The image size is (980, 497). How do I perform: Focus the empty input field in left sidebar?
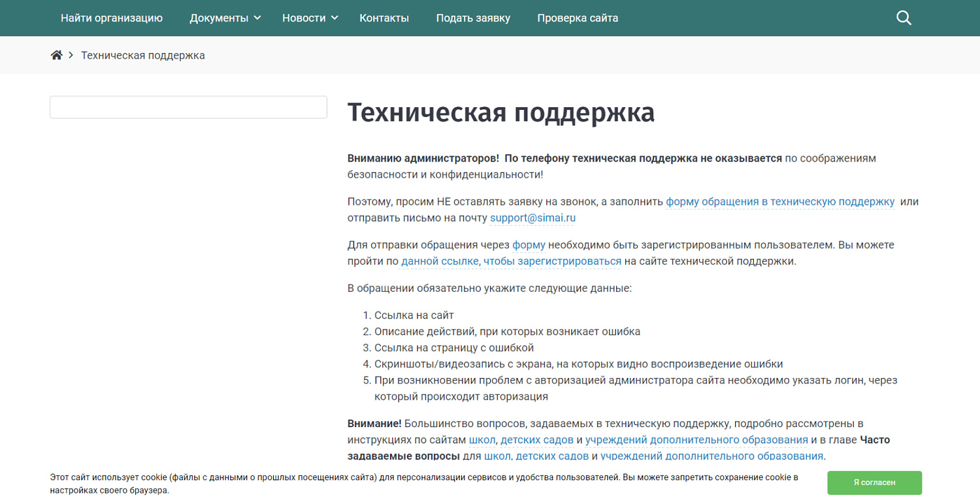pos(188,107)
